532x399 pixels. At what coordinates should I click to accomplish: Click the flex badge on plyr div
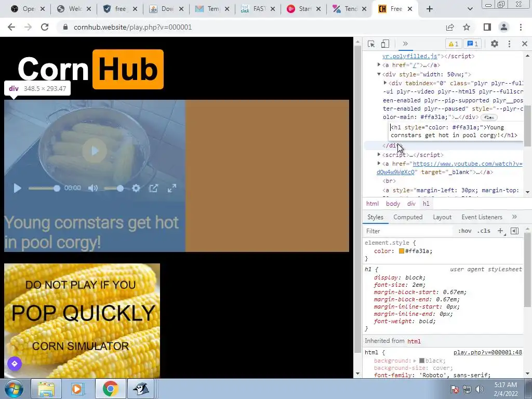tap(489, 117)
